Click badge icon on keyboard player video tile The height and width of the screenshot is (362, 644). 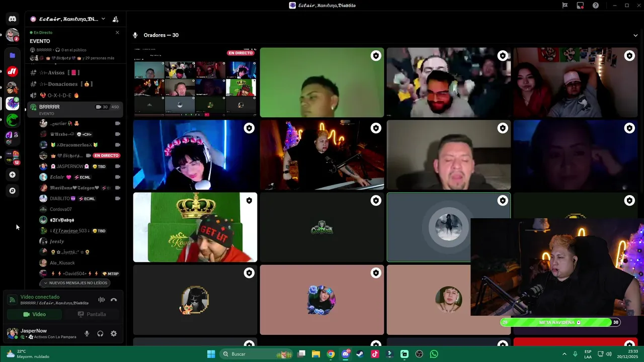pyautogui.click(x=376, y=128)
